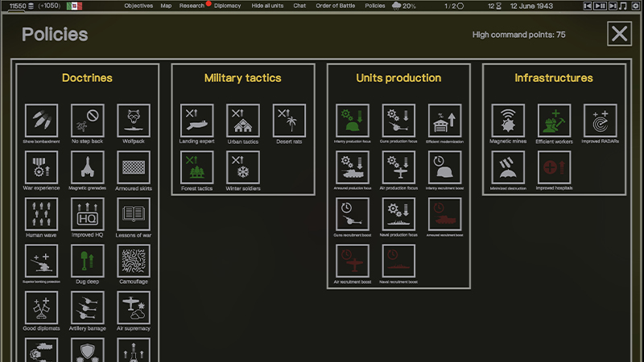Open the Chat panel
Screen dimensions: 644x362
299,6
